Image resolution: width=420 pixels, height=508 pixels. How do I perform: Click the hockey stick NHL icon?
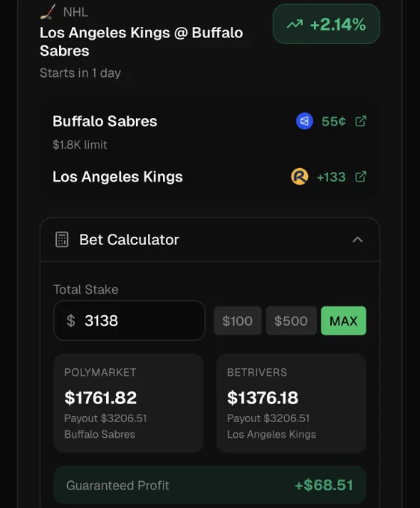(48, 12)
